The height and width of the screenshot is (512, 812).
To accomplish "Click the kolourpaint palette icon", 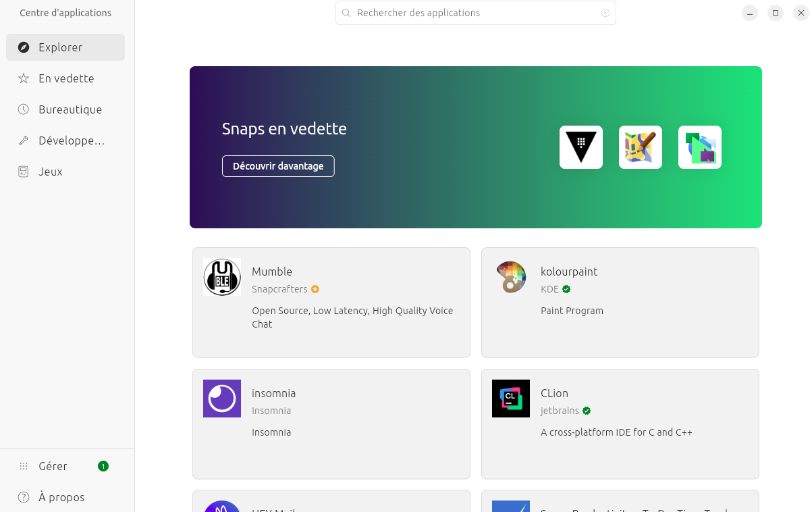I will point(511,277).
